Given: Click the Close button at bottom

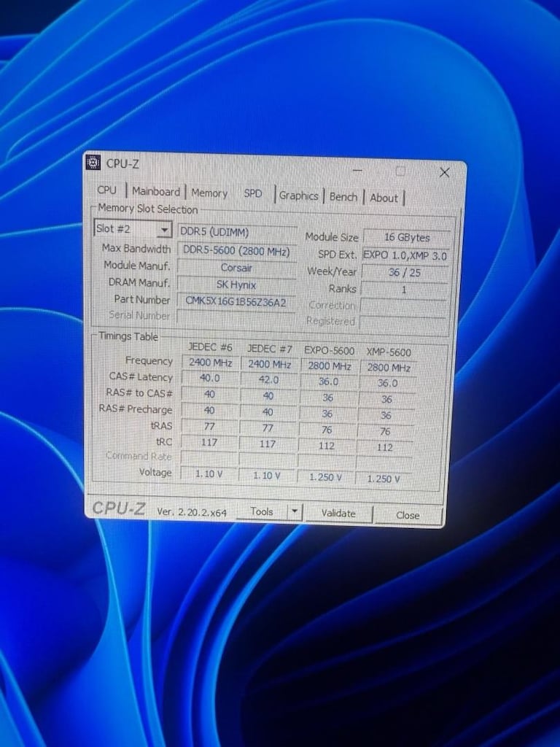Looking at the screenshot, I should (408, 515).
